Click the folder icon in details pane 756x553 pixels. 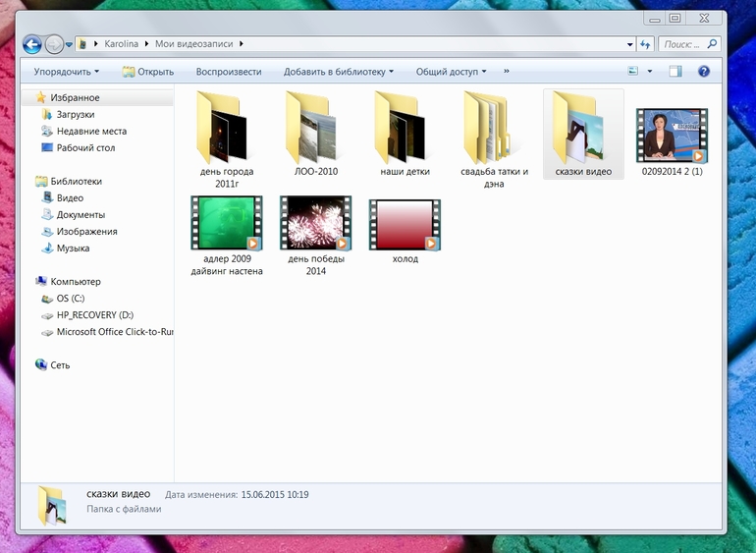point(52,505)
